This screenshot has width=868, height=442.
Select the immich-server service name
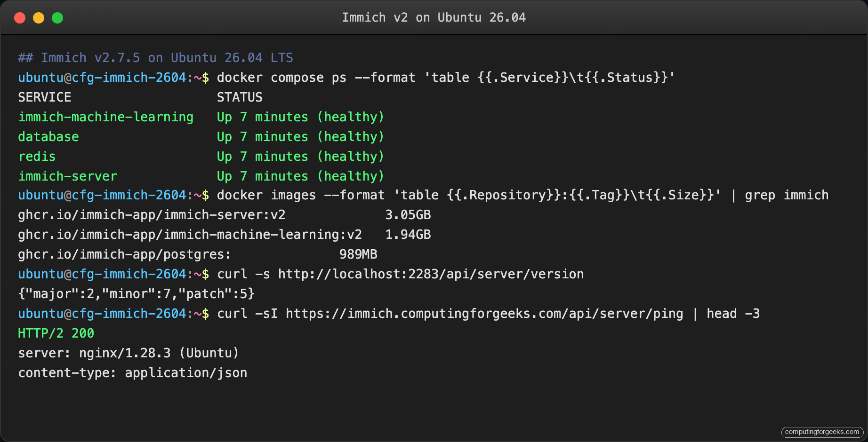[67, 176]
